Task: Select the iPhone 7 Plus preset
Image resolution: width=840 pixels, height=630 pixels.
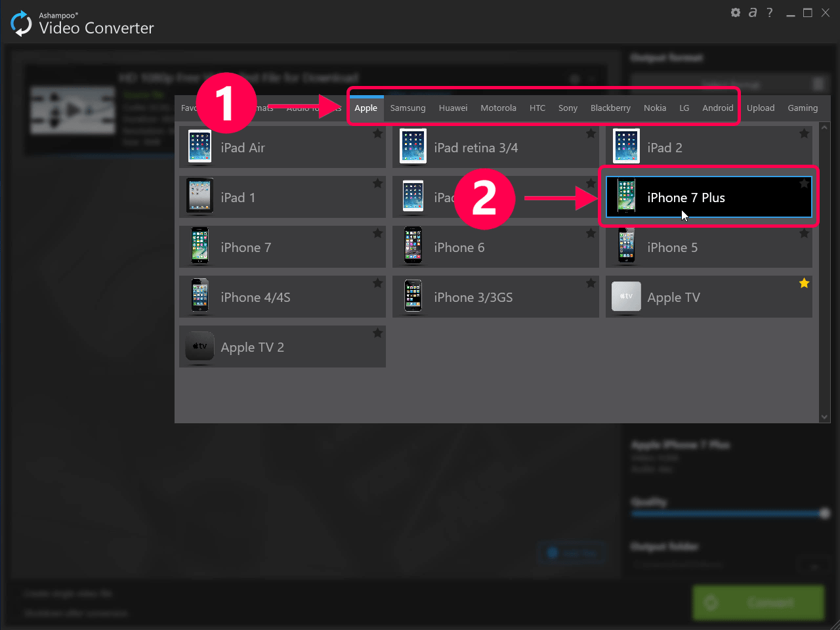Action: click(709, 197)
